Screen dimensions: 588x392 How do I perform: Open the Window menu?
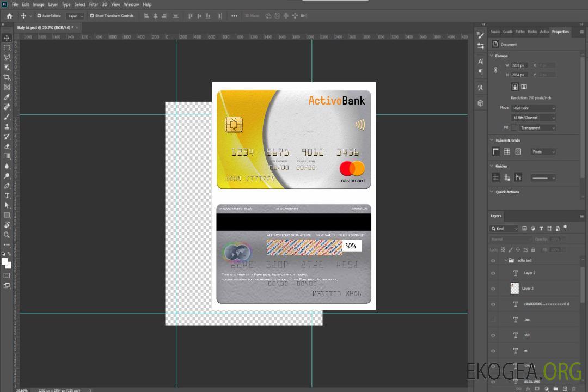[131, 4]
